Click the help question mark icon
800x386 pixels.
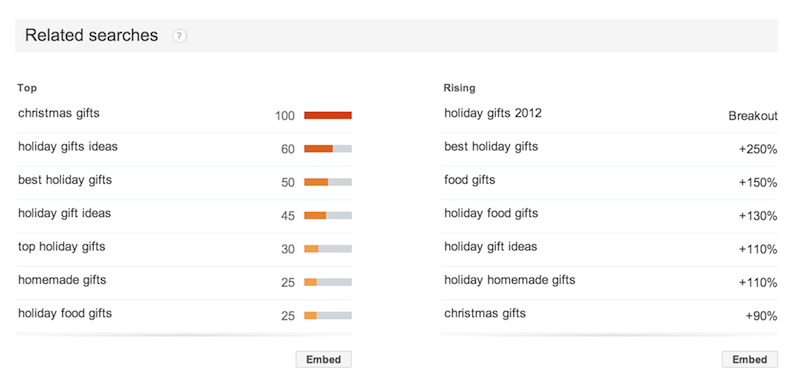click(x=179, y=36)
